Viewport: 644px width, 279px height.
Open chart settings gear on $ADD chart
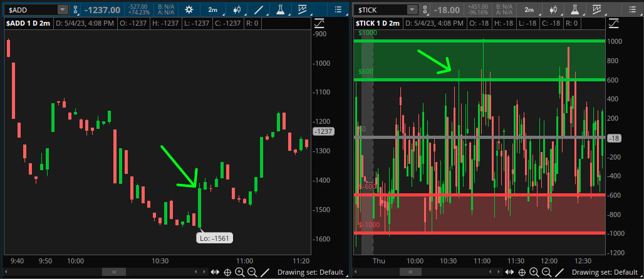coord(190,10)
